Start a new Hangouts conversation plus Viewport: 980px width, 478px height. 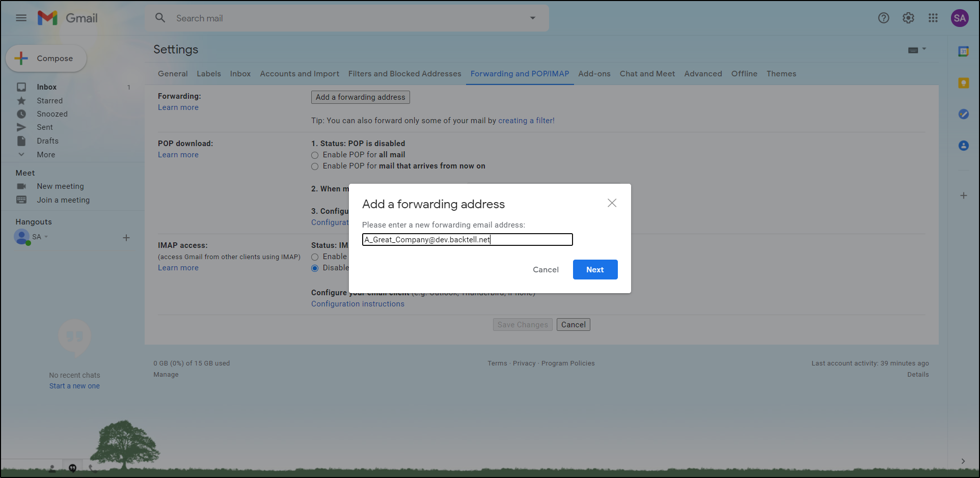click(x=126, y=238)
